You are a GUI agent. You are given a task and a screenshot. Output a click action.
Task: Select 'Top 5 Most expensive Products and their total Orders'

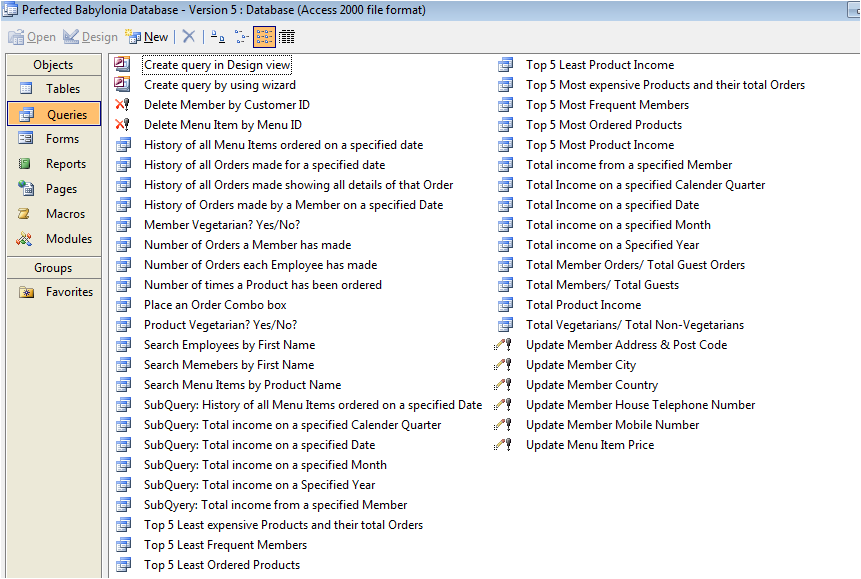(x=665, y=85)
